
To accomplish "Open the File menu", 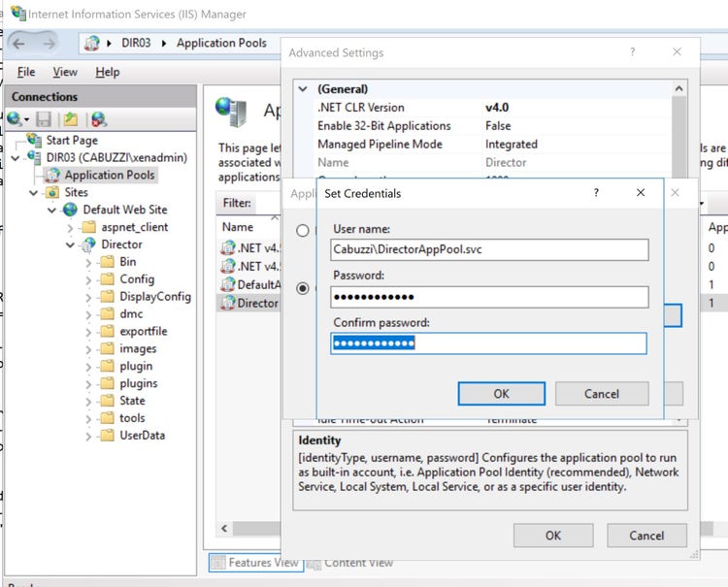I will pos(26,72).
